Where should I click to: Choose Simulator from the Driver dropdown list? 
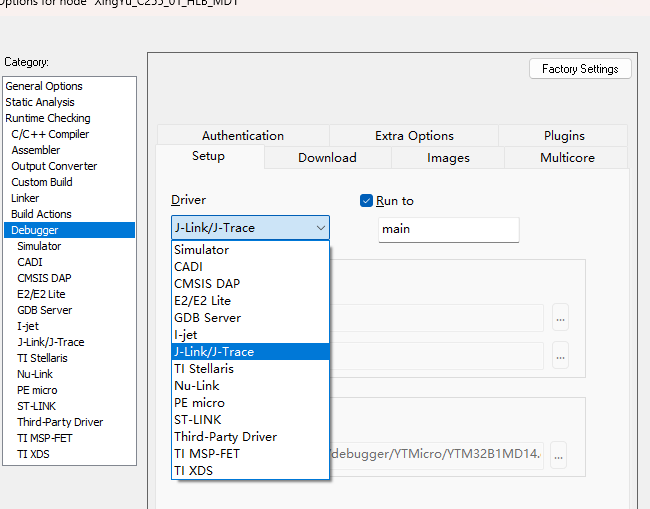click(201, 250)
